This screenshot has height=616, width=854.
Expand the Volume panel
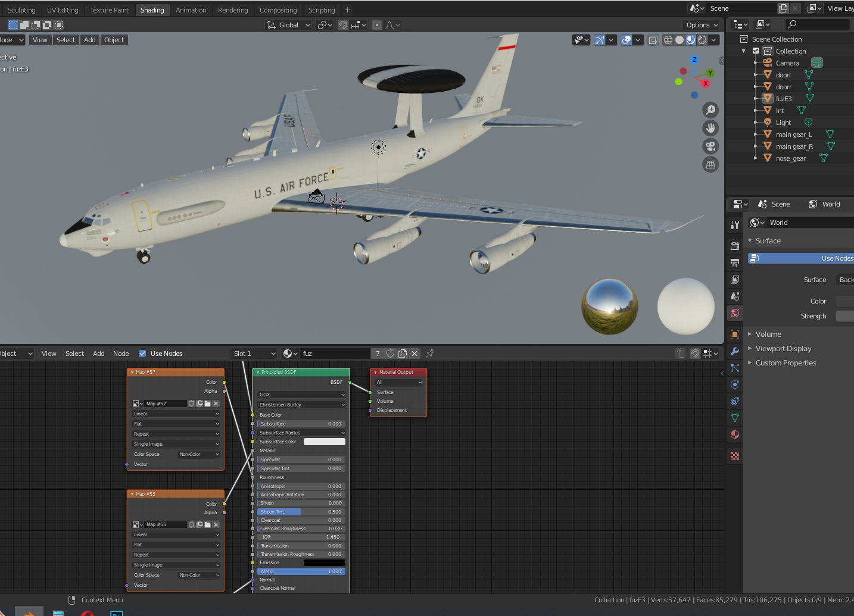click(768, 334)
